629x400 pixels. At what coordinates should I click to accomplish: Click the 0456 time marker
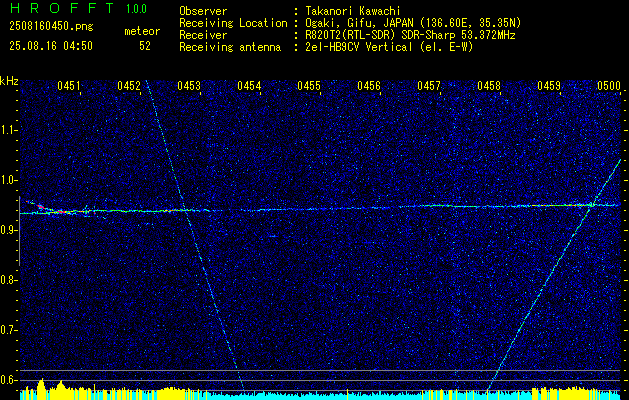click(x=369, y=85)
